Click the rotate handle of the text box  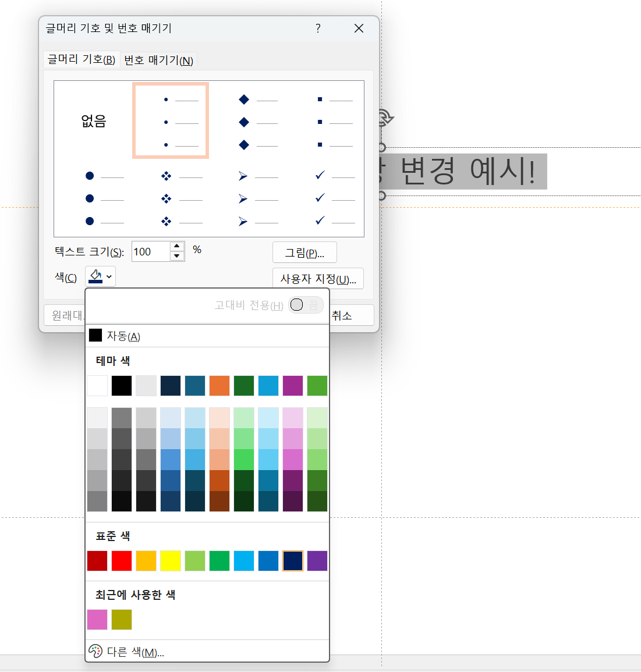coord(385,118)
